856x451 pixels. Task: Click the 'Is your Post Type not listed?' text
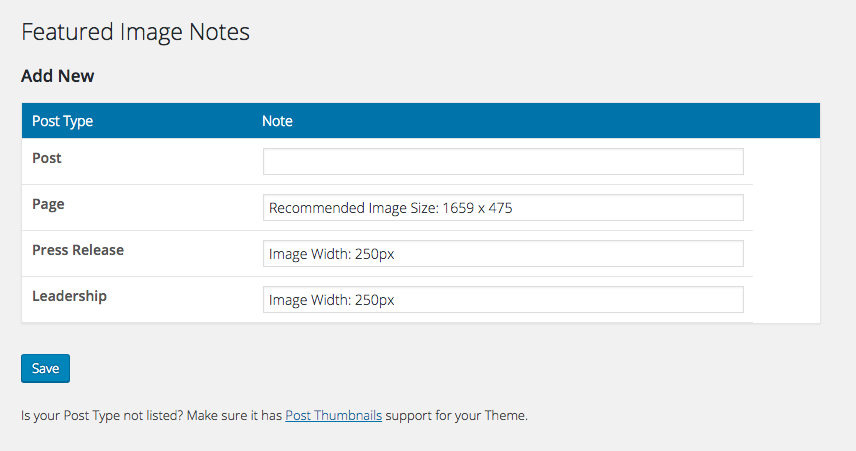[102, 416]
